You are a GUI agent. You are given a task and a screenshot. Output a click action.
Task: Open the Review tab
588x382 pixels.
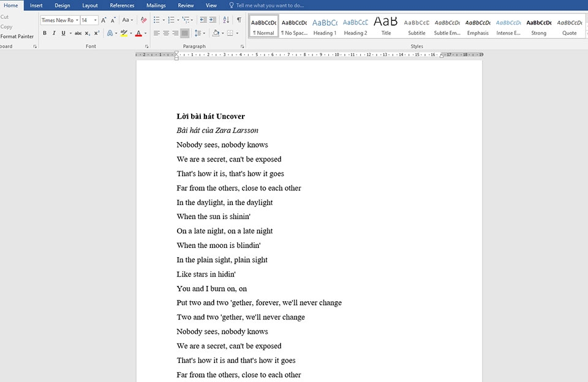click(186, 6)
